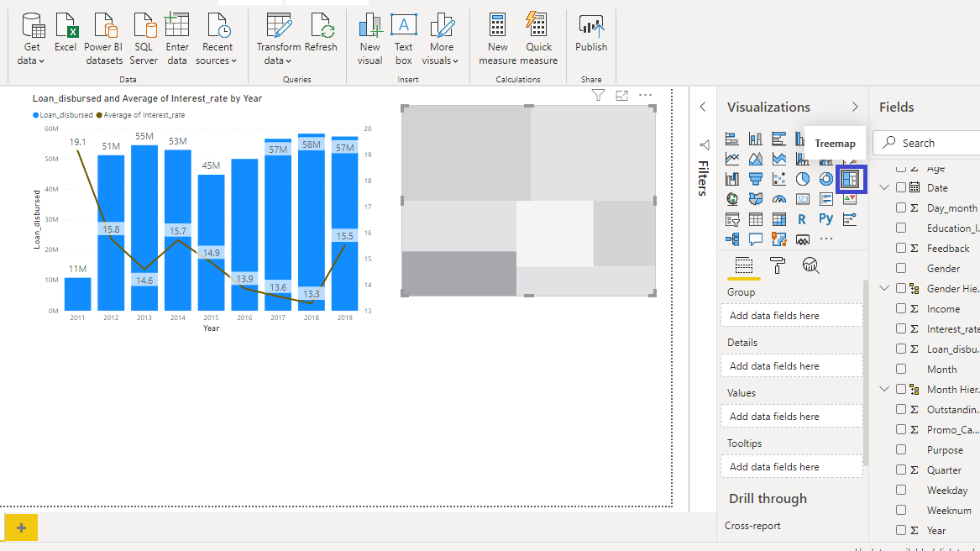Select the Slicer visual

[732, 219]
